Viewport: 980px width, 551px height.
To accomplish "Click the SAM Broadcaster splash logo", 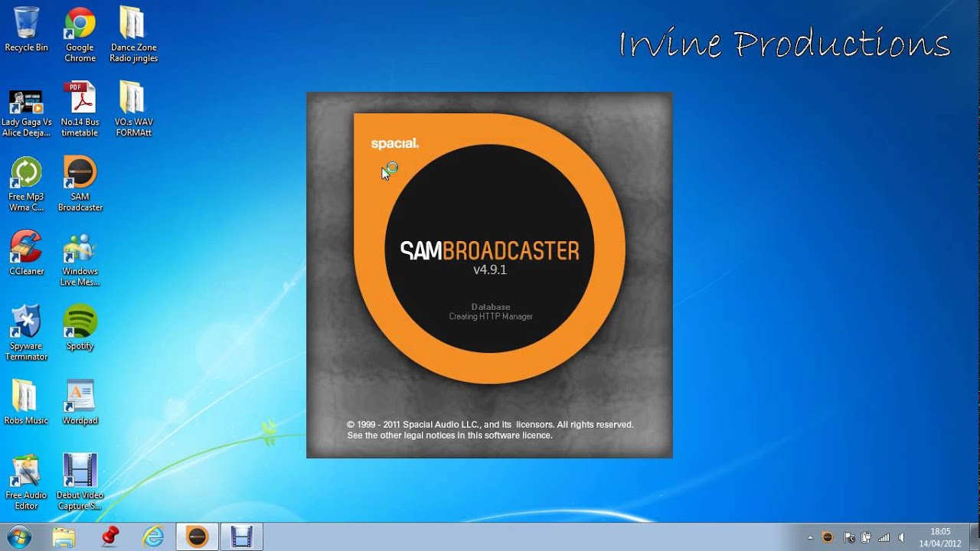I will point(489,250).
